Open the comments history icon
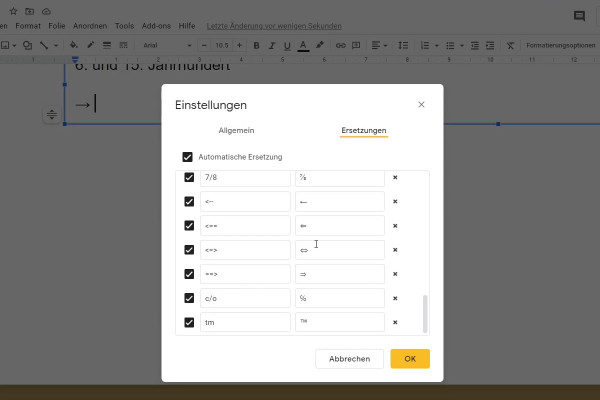The width and height of the screenshot is (600, 400). (579, 16)
